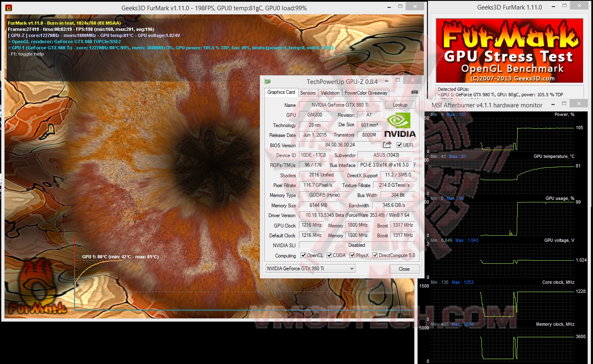Toggle the UEFI checkbox
593x364 pixels.
[399, 145]
